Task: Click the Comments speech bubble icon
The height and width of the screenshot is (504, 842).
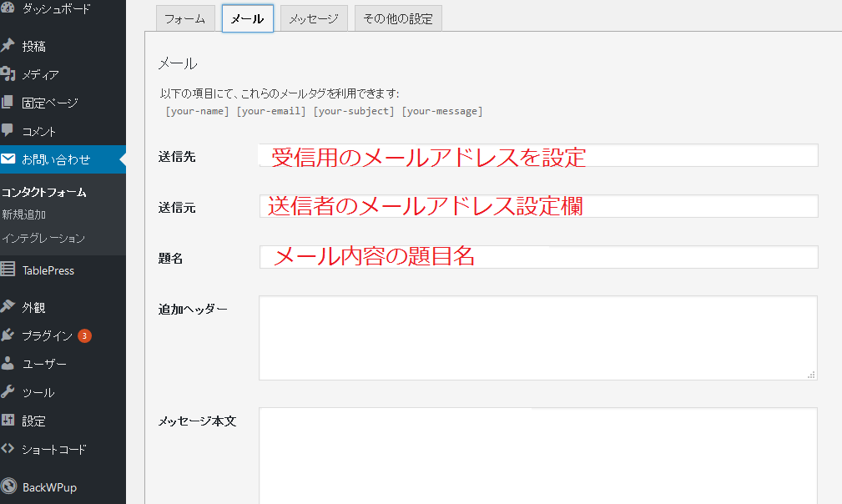Action: [8, 131]
